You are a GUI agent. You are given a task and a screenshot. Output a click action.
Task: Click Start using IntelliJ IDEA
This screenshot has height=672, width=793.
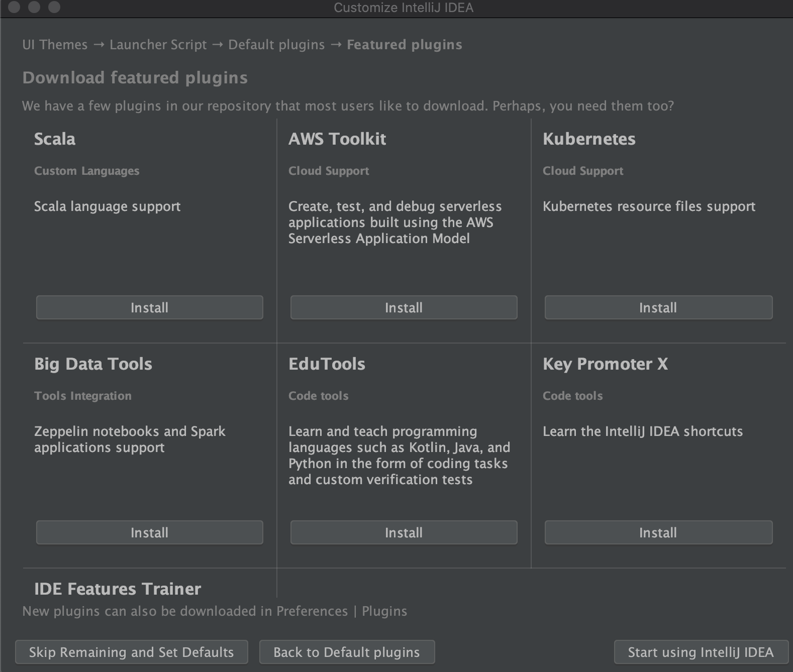(x=701, y=652)
